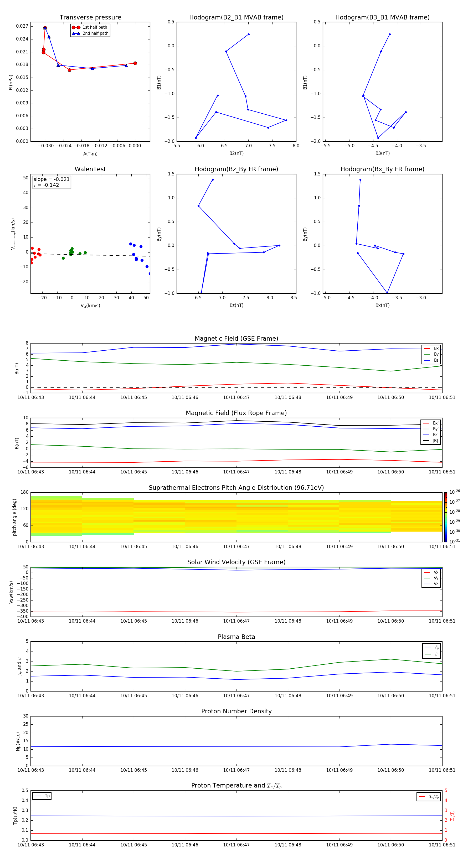Click the 'Bz(nT)' x-axis label
Viewport: 473px width, 868px height.
(x=236, y=305)
